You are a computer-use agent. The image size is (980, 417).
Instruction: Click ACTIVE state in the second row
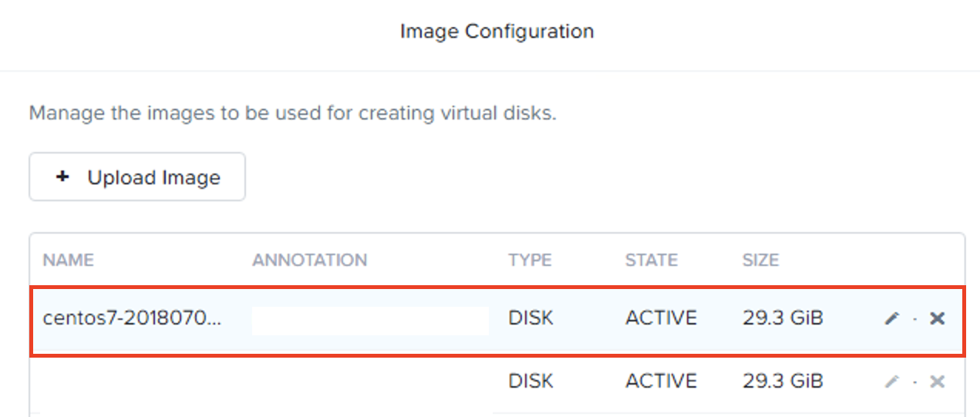[661, 382]
